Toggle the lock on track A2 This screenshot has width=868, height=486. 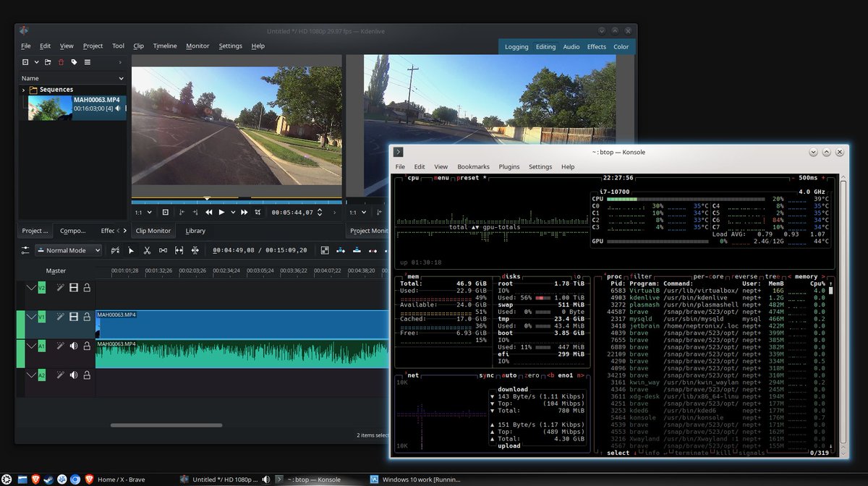pyautogui.click(x=87, y=375)
